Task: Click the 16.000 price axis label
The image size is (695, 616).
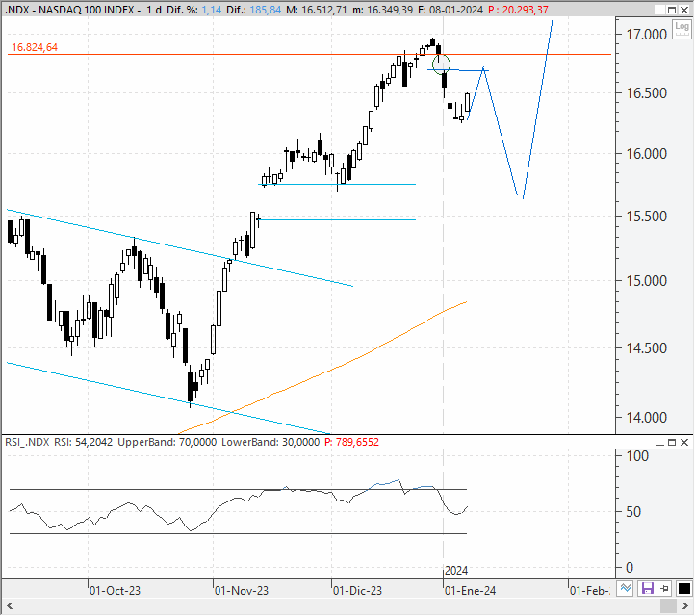Action: (x=646, y=154)
